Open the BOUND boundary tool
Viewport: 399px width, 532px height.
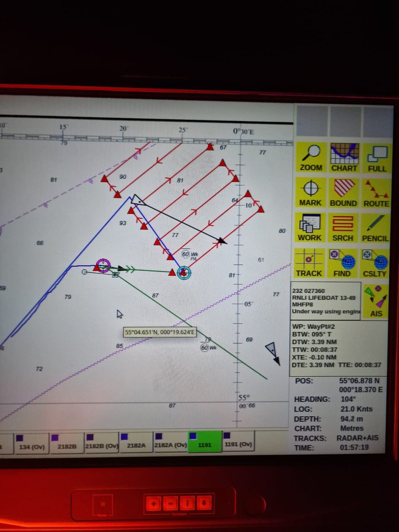click(x=344, y=192)
